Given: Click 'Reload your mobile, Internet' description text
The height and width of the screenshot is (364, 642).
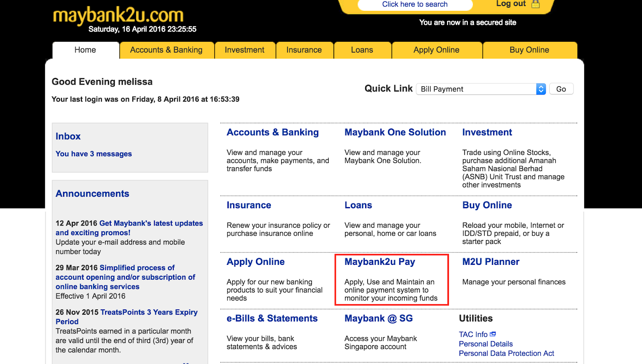Looking at the screenshot, I should click(513, 234).
